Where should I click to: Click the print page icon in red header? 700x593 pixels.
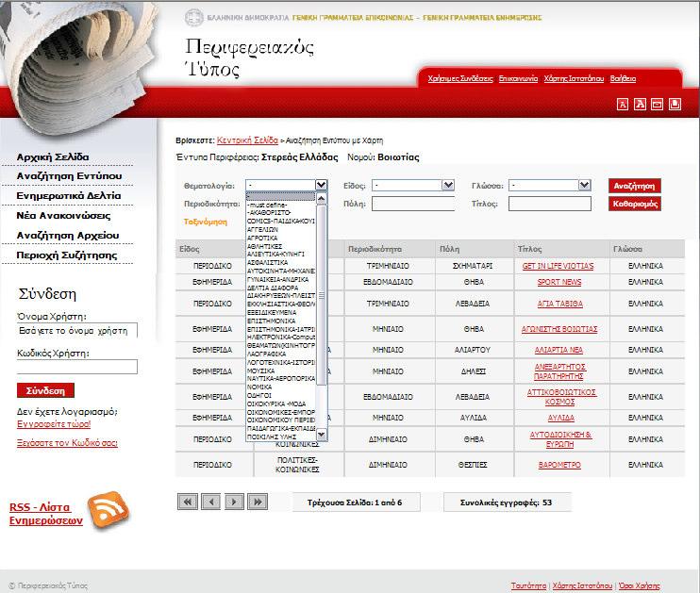click(675, 105)
